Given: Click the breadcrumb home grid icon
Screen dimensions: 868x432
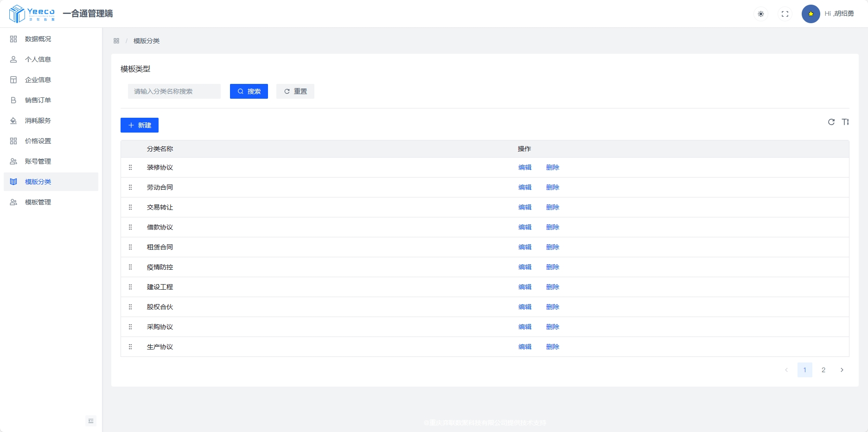Looking at the screenshot, I should point(116,41).
